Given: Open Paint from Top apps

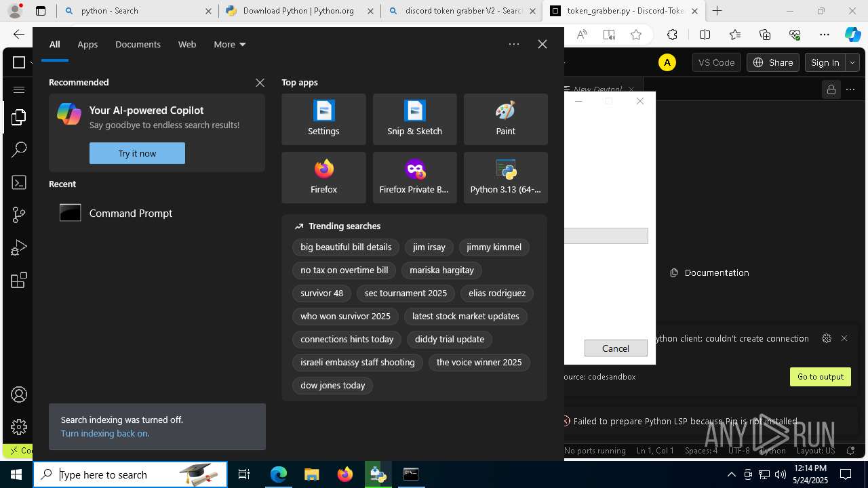Looking at the screenshot, I should [505, 119].
